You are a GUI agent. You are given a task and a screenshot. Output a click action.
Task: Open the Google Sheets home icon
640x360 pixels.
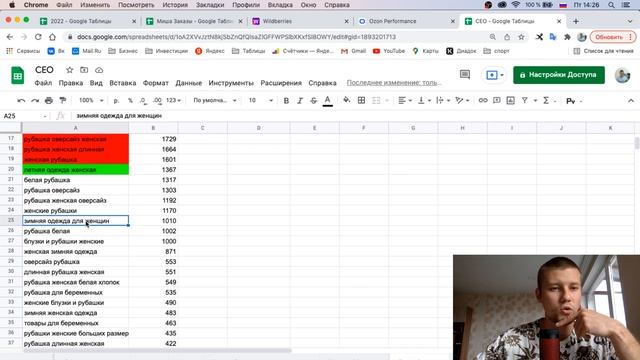coord(18,76)
